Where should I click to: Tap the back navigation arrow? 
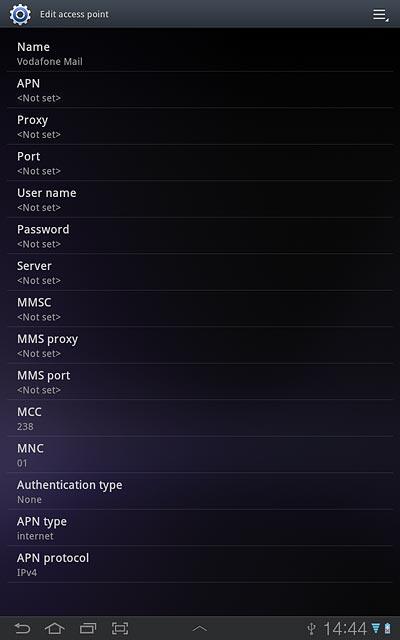coord(22,628)
